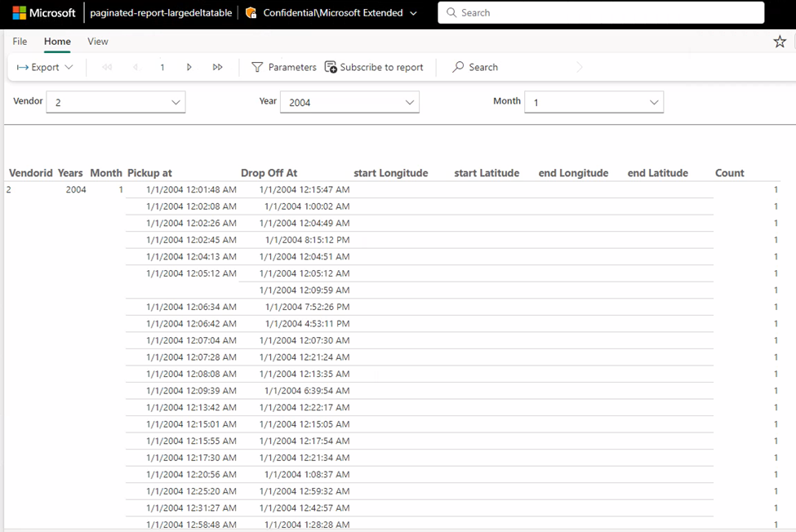Open the Vendor dropdown
796x532 pixels.
pyautogui.click(x=116, y=102)
